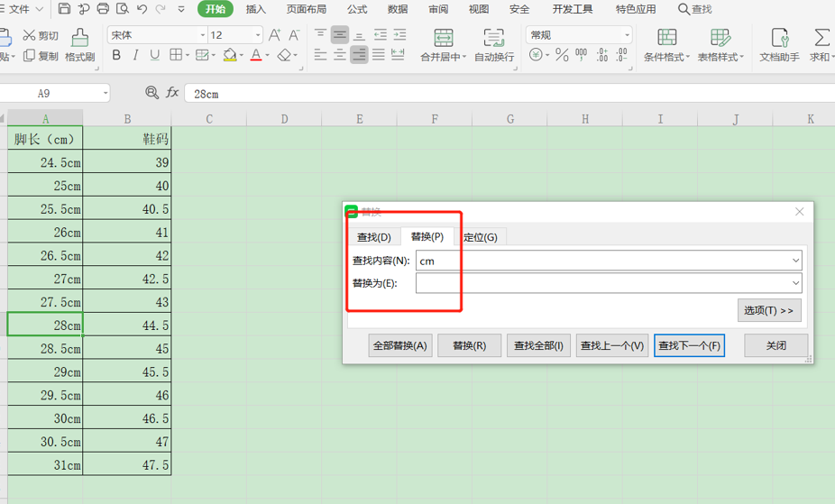835x504 pixels.
Task: Click 全部替换(A) button
Action: click(x=400, y=345)
